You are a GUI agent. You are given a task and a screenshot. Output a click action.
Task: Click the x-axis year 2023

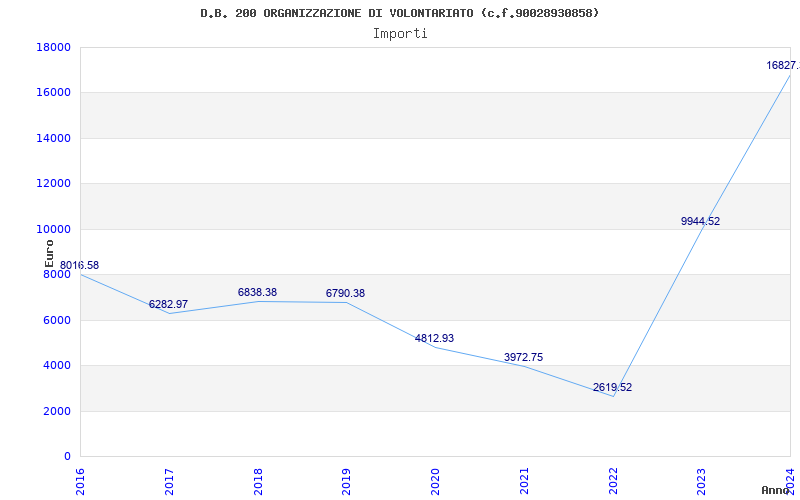click(x=702, y=482)
